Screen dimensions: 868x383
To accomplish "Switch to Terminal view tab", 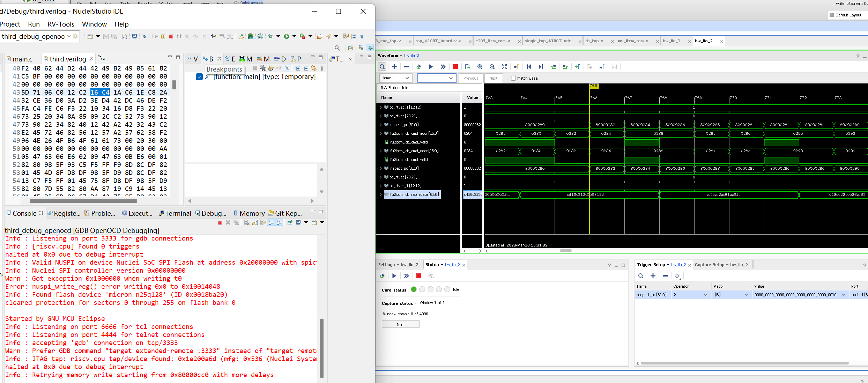I will coord(175,213).
